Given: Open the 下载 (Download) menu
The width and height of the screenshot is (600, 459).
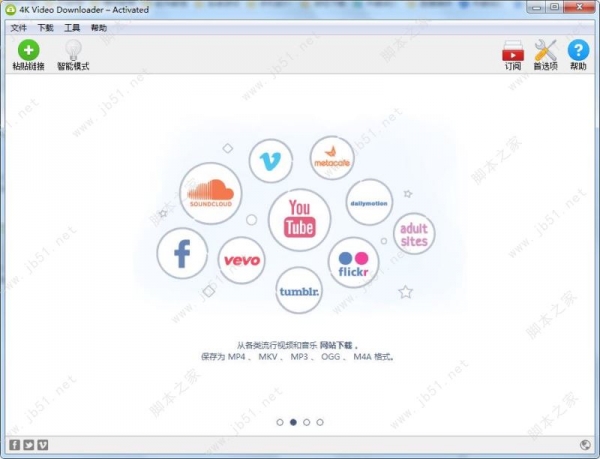Looking at the screenshot, I should pos(45,28).
